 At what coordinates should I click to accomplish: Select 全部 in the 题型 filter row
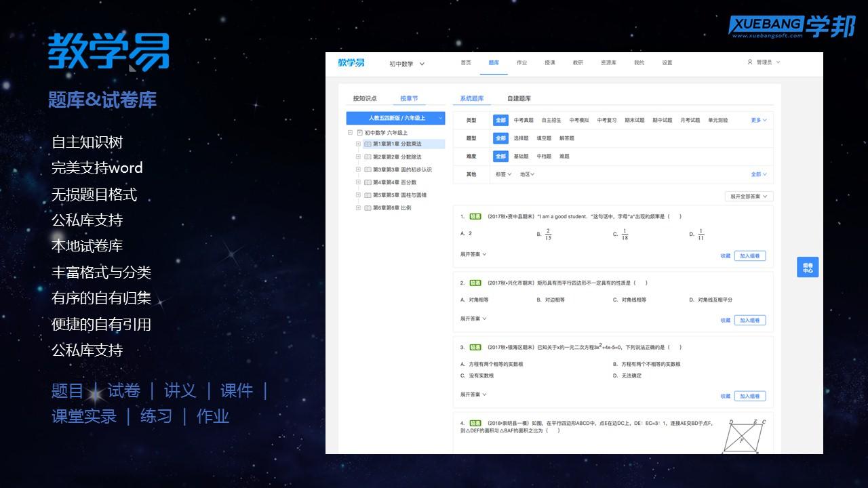[500, 138]
